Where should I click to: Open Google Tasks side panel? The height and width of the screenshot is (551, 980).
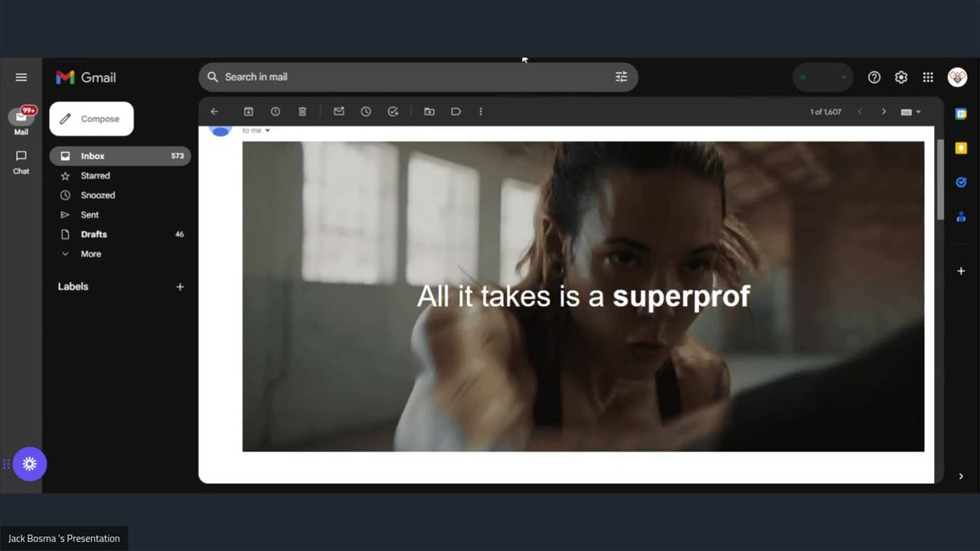961,182
